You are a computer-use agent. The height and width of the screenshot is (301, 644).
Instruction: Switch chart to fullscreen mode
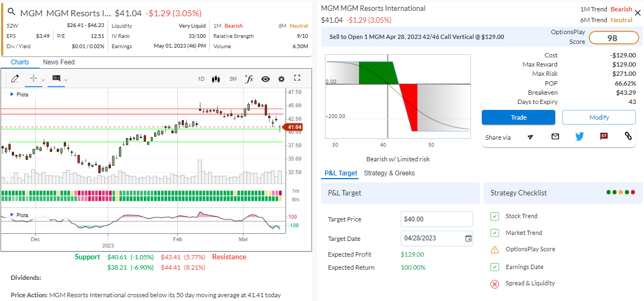(x=298, y=78)
